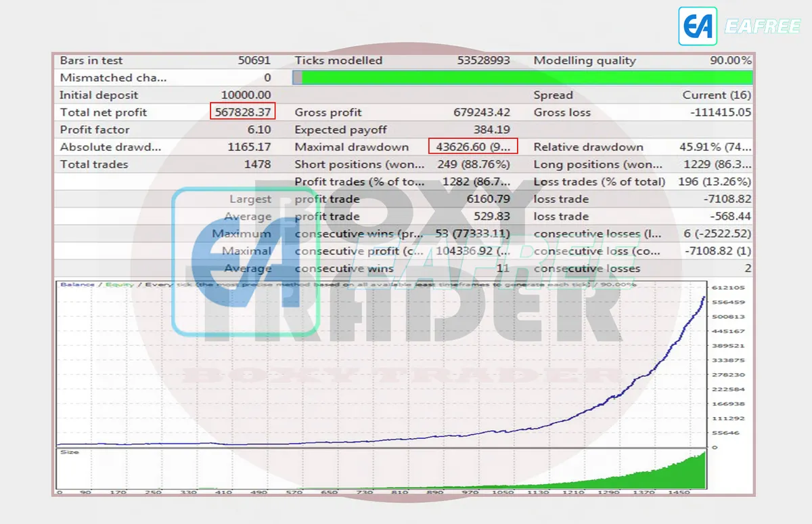This screenshot has height=524, width=812.
Task: Click the Size label in the lower chart
Action: point(69,452)
